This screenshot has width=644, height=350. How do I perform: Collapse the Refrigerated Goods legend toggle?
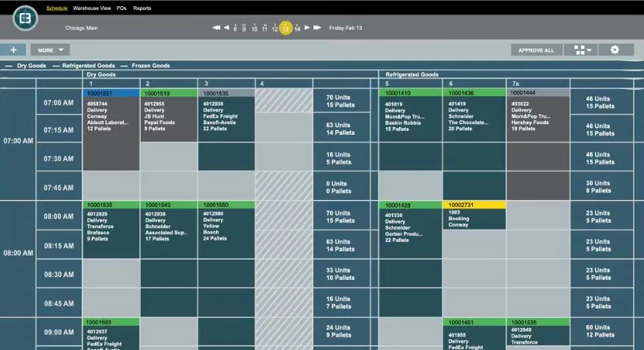(84, 65)
